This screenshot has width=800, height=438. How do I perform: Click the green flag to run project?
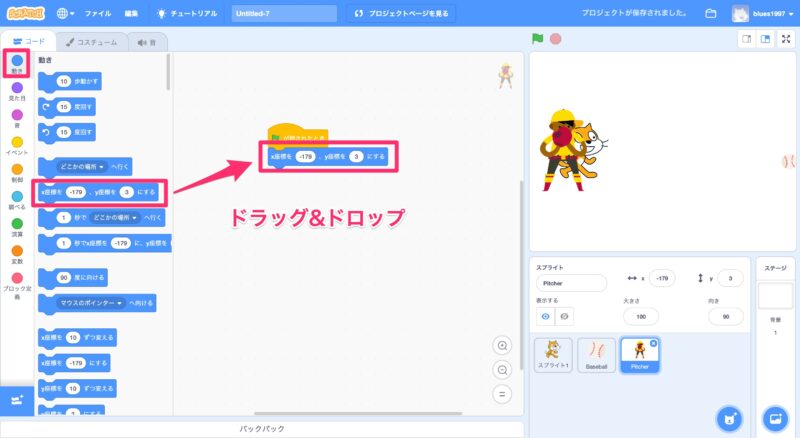[x=538, y=39]
